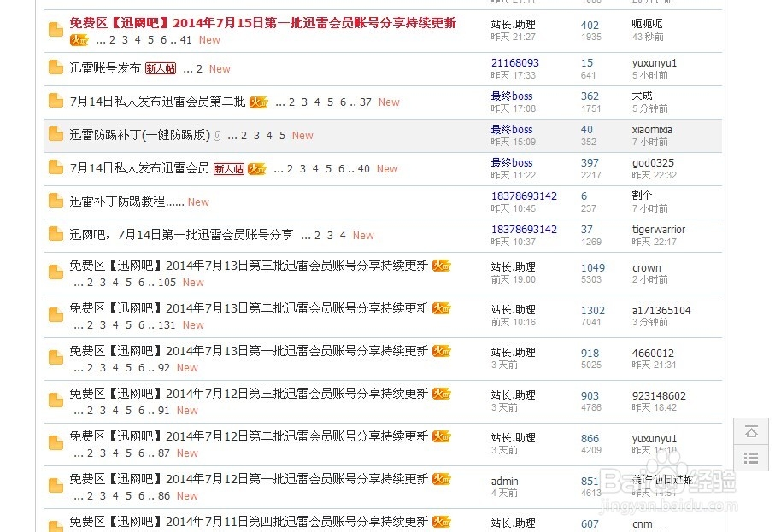Open thread 迅网吧，7月14日第一批迅雷会员账号分享
The image size is (781, 532).
181,235
